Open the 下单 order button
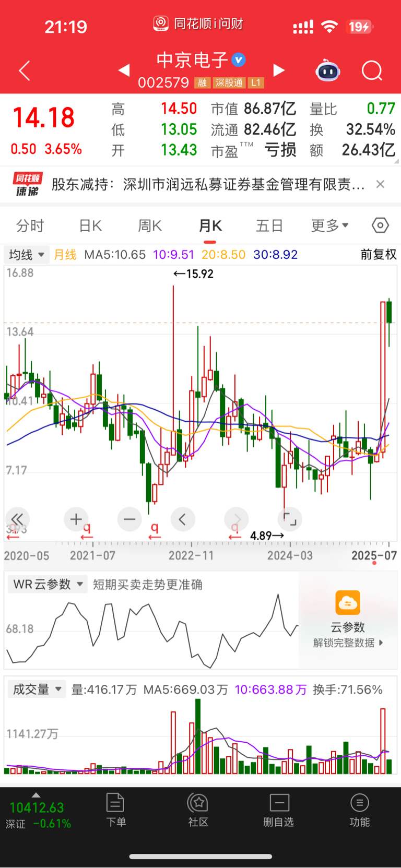 pyautogui.click(x=115, y=811)
